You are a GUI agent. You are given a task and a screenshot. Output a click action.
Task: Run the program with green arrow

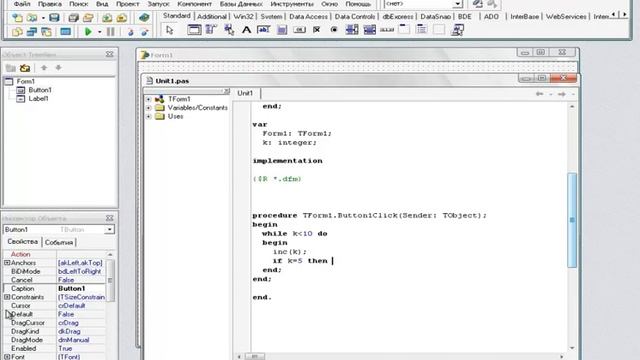(88, 32)
